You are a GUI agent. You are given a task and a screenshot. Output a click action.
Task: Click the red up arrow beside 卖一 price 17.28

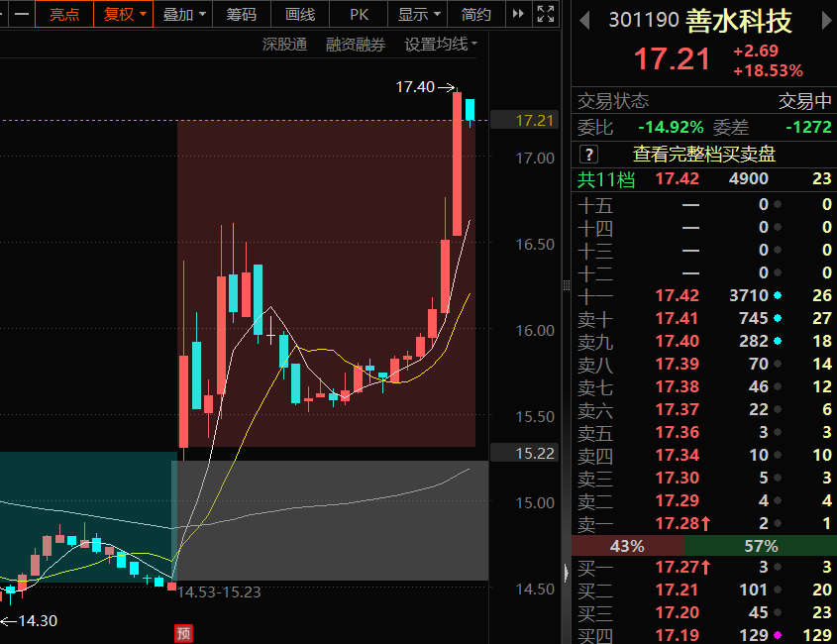point(705,523)
